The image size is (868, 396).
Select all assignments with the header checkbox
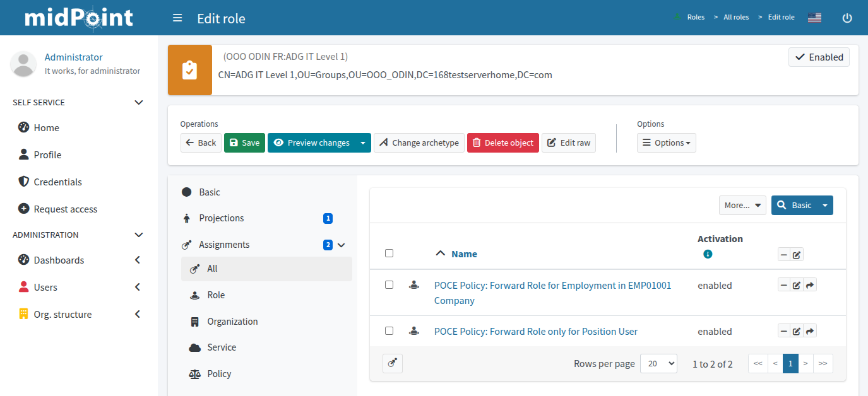[389, 253]
